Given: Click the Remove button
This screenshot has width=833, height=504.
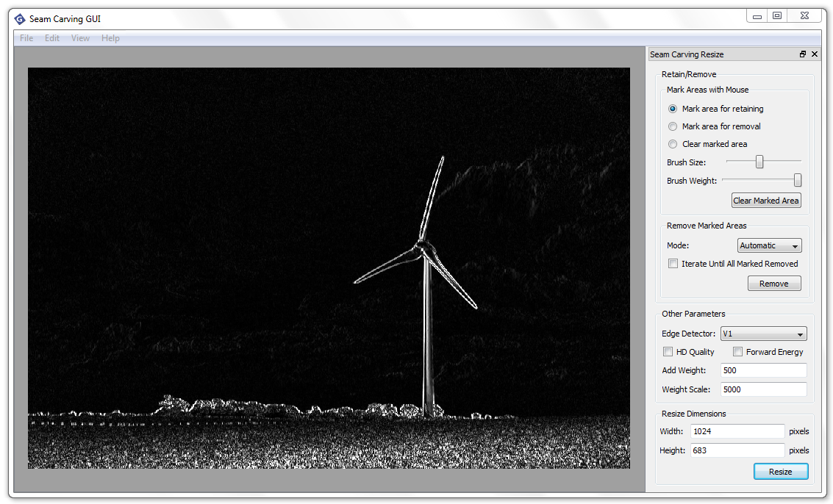Looking at the screenshot, I should pyautogui.click(x=774, y=284).
